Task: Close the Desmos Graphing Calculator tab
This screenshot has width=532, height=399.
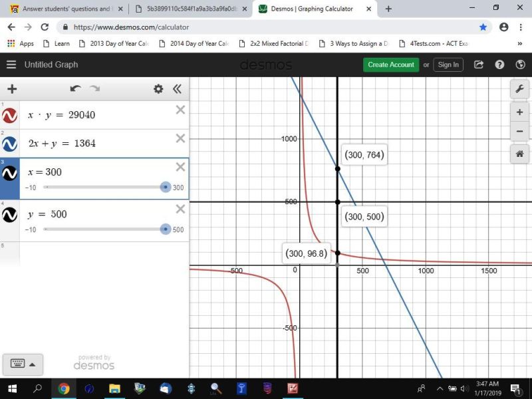Action: [x=369, y=9]
